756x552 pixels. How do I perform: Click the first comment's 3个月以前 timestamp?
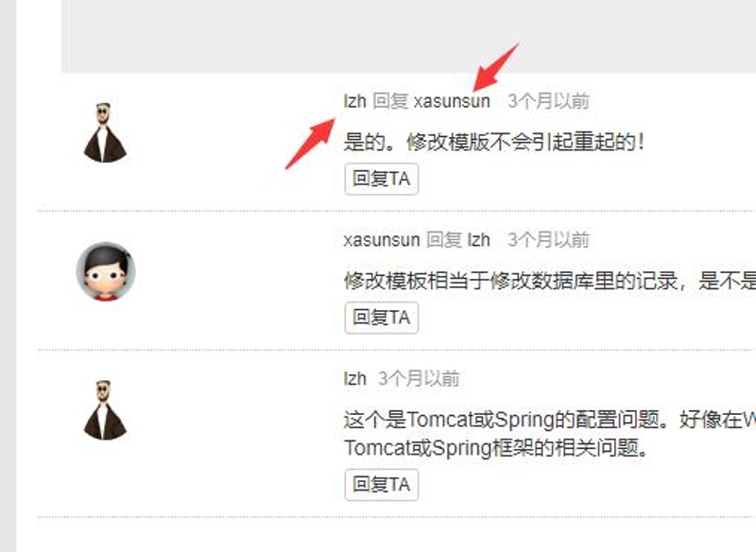pyautogui.click(x=549, y=101)
